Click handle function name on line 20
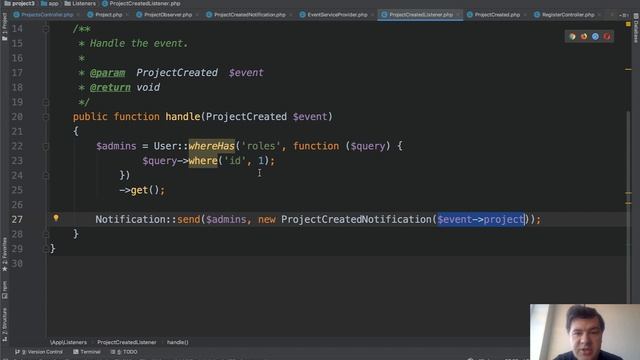The height and width of the screenshot is (360, 640). [x=182, y=117]
